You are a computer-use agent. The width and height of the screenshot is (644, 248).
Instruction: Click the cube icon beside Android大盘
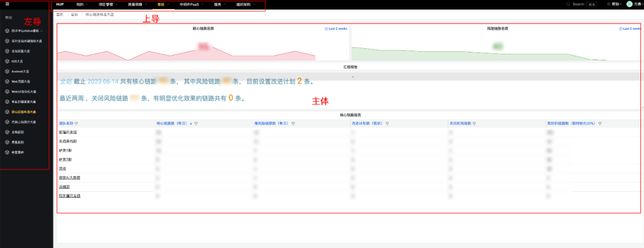click(x=7, y=71)
